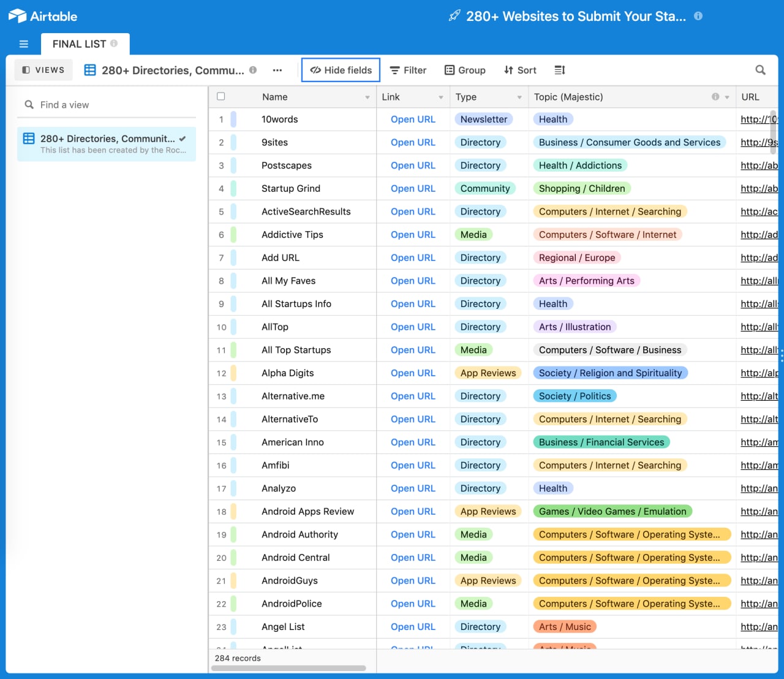Open URL link for Alpha Digits
Screen dimensions: 784x679
pyautogui.click(x=413, y=373)
